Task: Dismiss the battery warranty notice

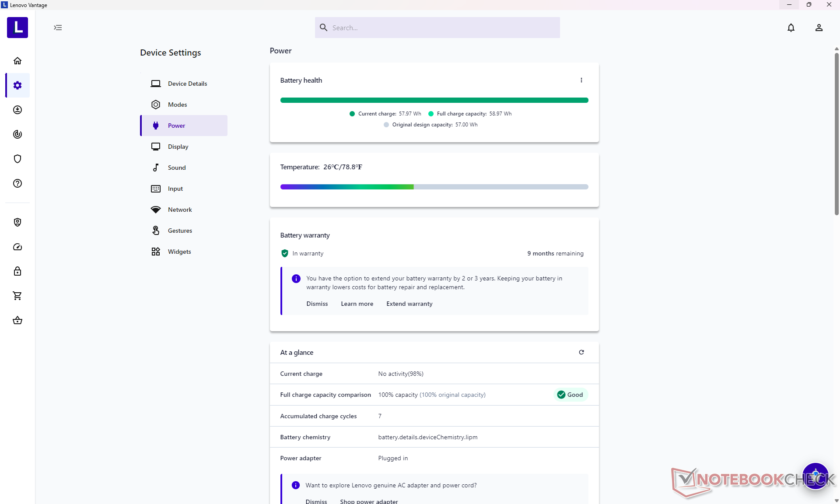Action: click(317, 304)
